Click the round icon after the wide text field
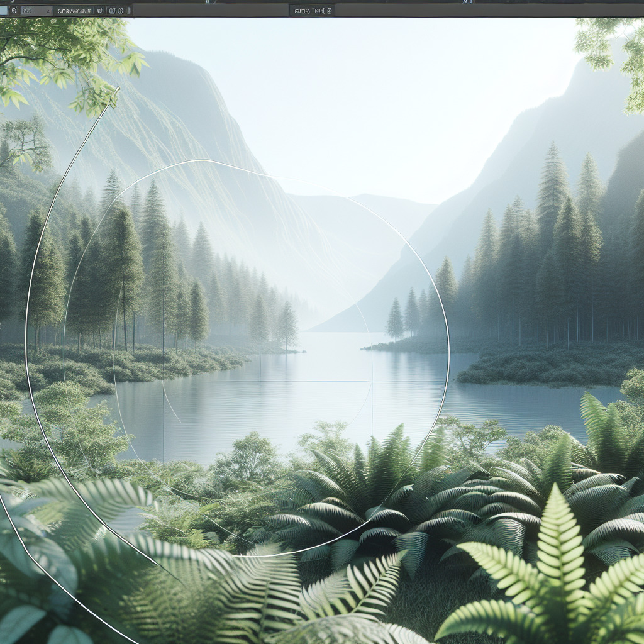644x644 pixels. pyautogui.click(x=99, y=11)
